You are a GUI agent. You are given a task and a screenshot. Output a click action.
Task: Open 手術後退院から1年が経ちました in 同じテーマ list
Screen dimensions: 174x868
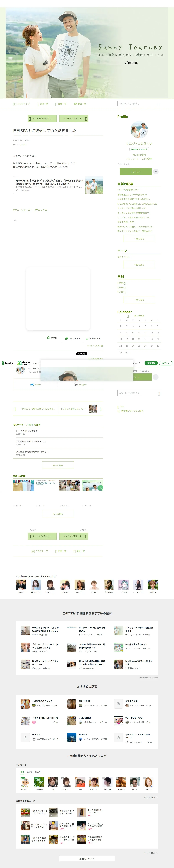30,441
